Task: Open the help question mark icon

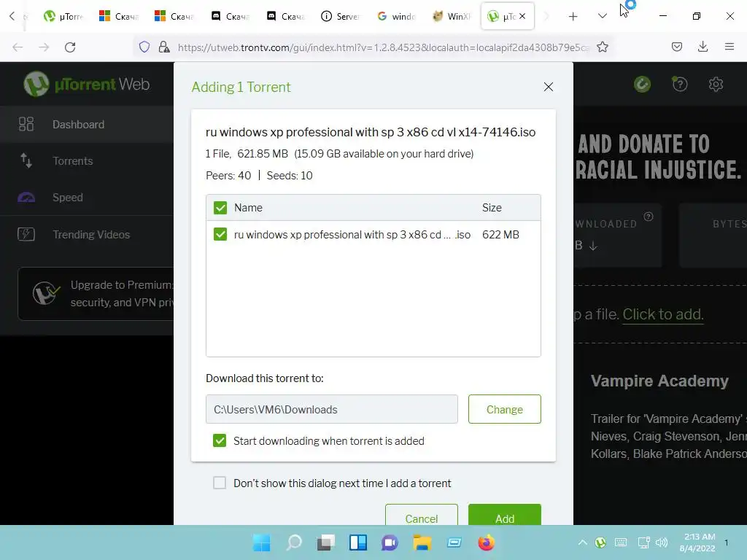Action: pyautogui.click(x=679, y=85)
